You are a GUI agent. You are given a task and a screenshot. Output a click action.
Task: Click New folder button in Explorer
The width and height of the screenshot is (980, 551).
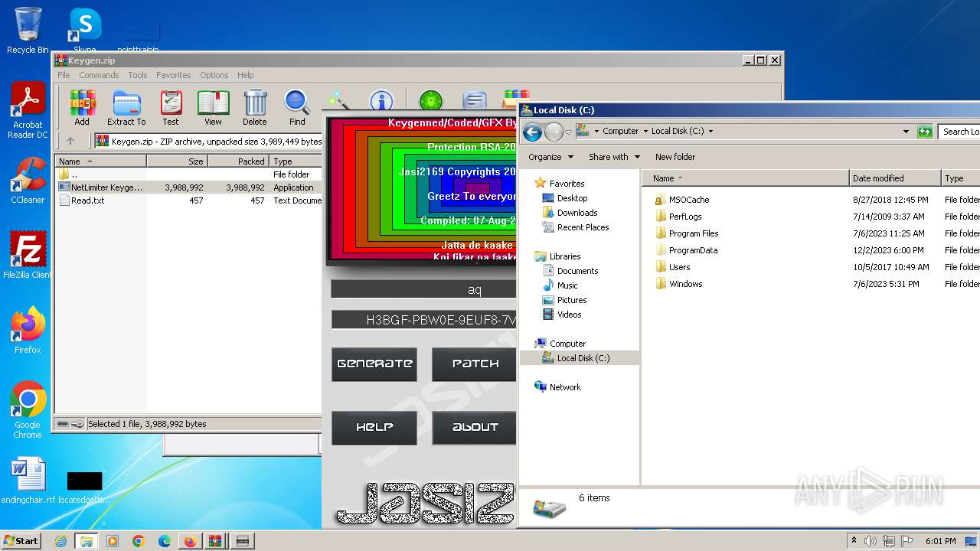click(675, 157)
